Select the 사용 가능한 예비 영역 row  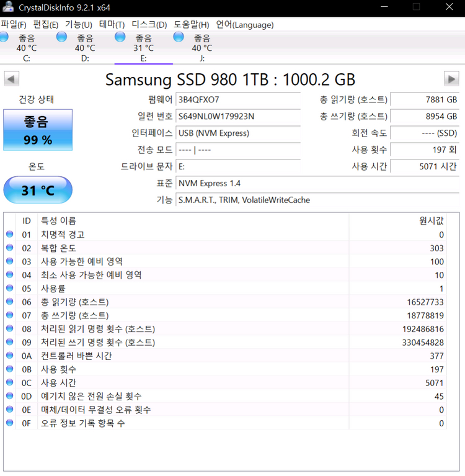click(x=225, y=261)
